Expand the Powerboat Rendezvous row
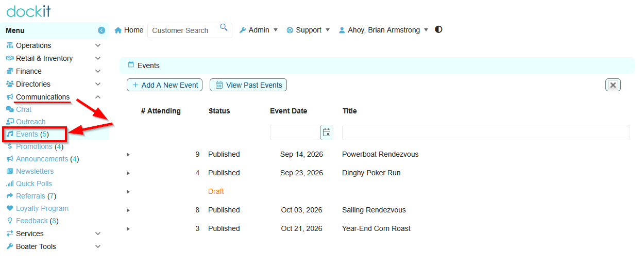The image size is (644, 265). pos(128,155)
